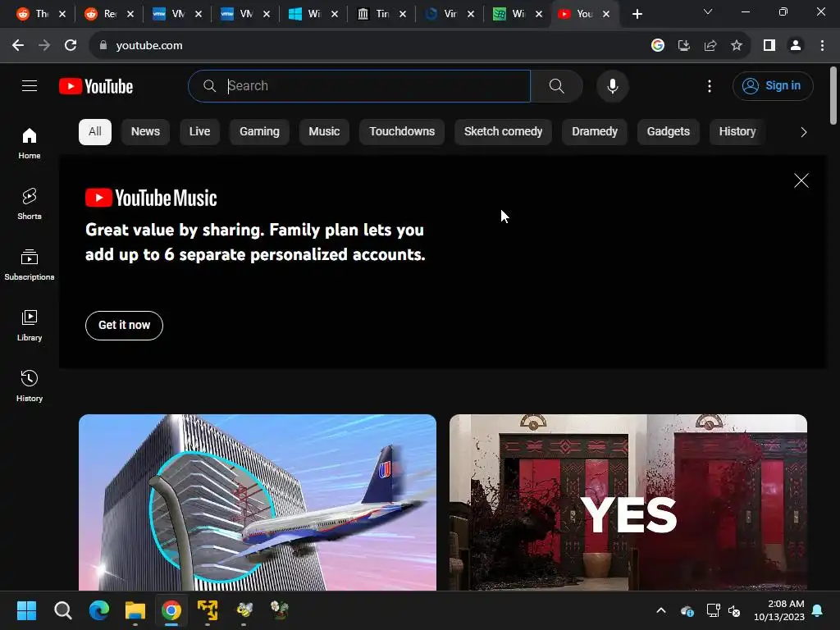Image resolution: width=840 pixels, height=630 pixels.
Task: Open Library in the sidebar
Action: click(x=30, y=325)
